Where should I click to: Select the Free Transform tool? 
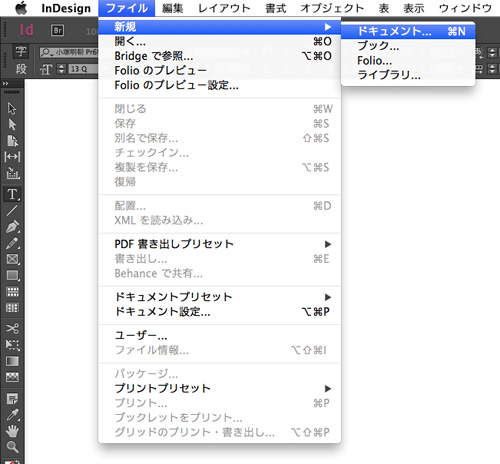pyautogui.click(x=12, y=345)
